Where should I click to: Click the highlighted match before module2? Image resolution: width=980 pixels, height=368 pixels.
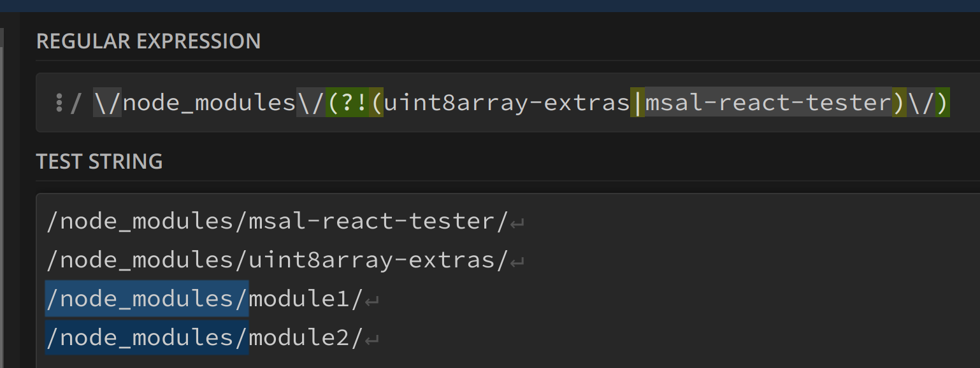point(147,337)
